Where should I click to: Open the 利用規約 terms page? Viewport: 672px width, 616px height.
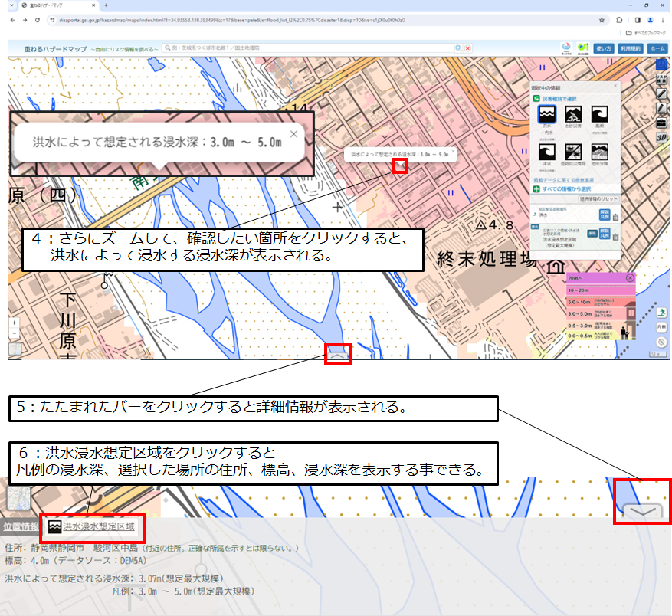(x=630, y=48)
